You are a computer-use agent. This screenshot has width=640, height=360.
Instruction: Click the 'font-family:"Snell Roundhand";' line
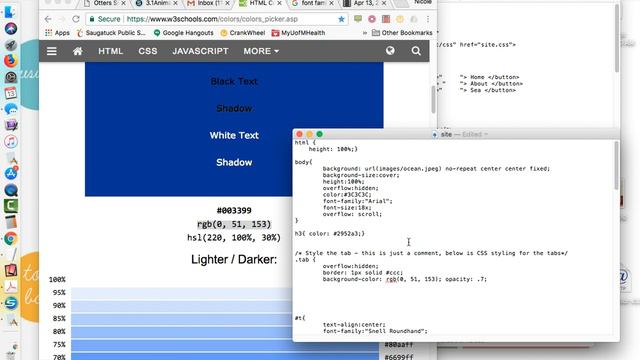tap(375, 331)
